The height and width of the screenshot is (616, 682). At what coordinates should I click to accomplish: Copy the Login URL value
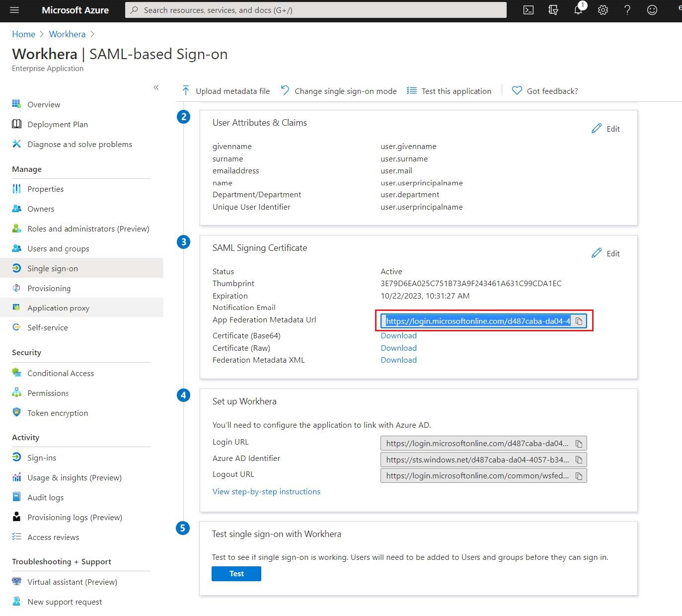579,443
